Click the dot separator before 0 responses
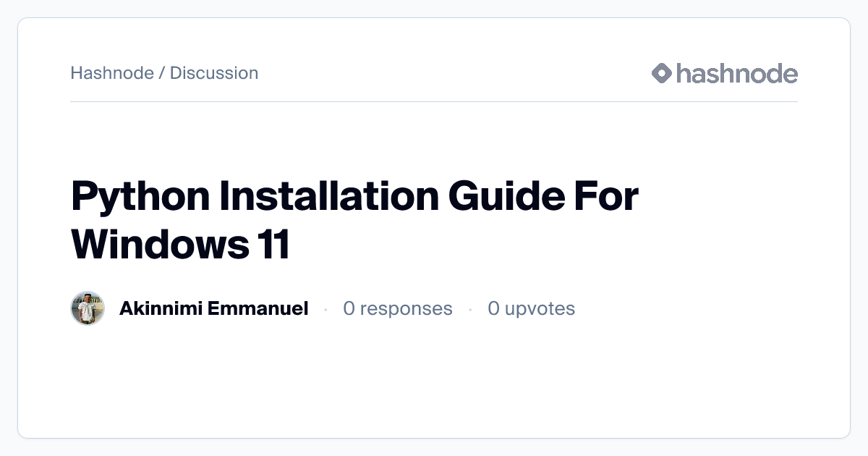 coord(325,309)
